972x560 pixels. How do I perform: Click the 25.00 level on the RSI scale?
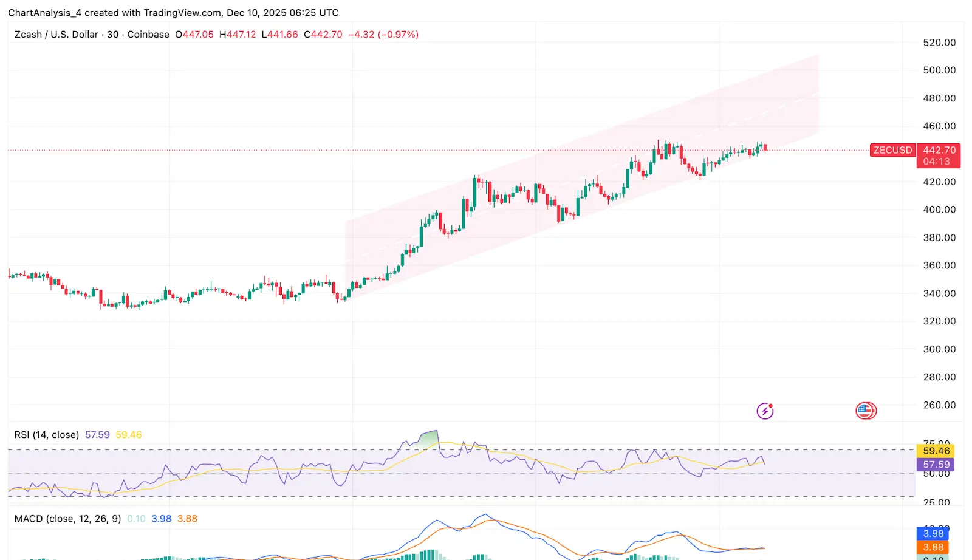pyautogui.click(x=936, y=502)
